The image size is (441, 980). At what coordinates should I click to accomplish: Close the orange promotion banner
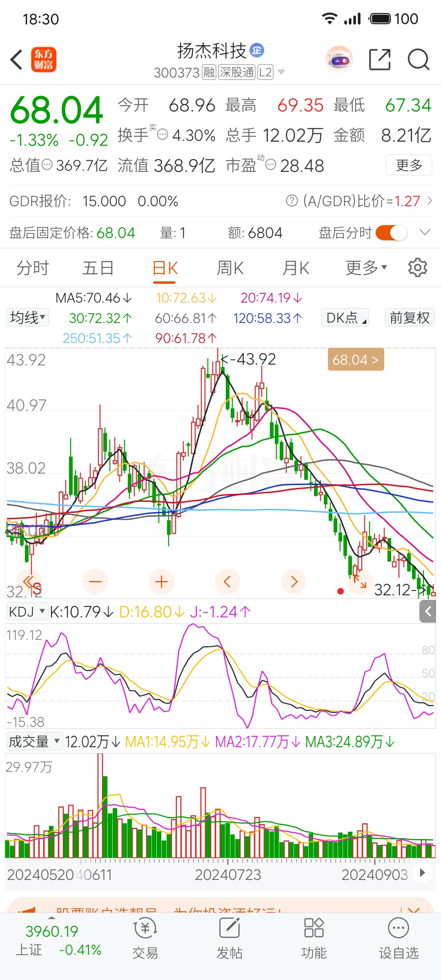[414, 910]
